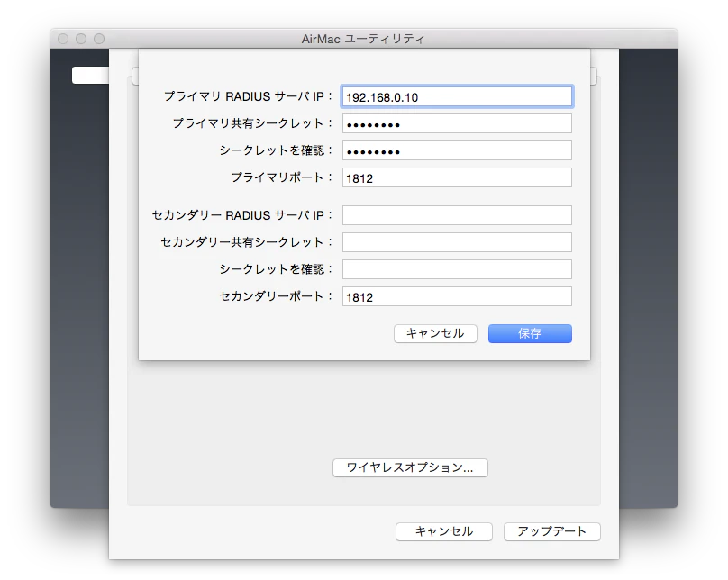The width and height of the screenshot is (728, 580).
Task: Click キャンセル in the RADIUS sheet
Action: [435, 333]
